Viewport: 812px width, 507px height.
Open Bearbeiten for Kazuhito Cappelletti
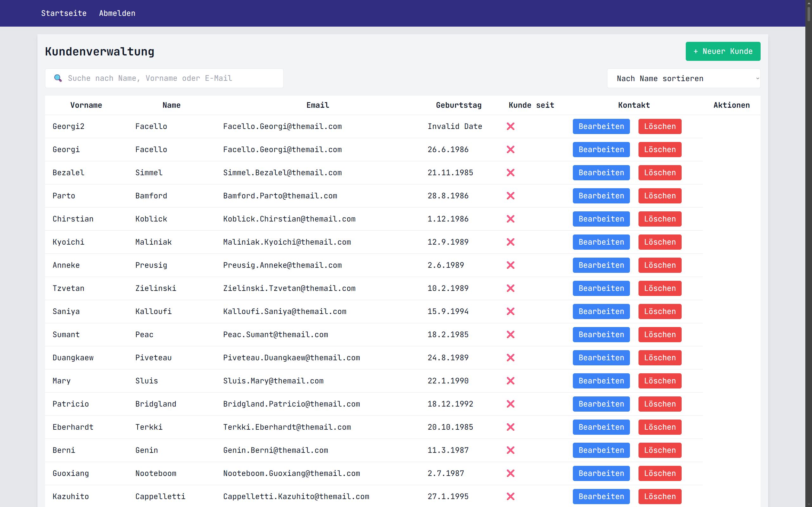click(x=601, y=497)
